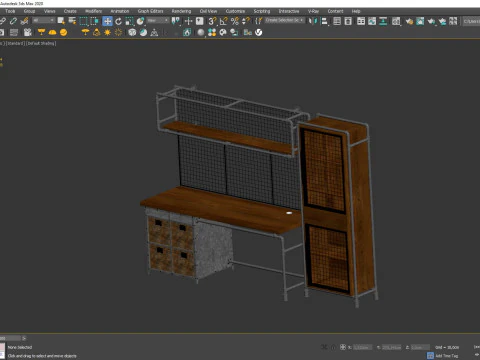
Task: Open Rendered Frame Window
Action: [420, 21]
